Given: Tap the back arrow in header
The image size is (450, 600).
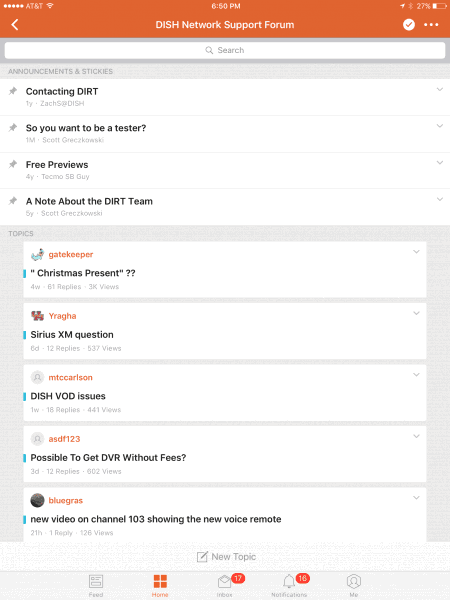Looking at the screenshot, I should tap(15, 25).
